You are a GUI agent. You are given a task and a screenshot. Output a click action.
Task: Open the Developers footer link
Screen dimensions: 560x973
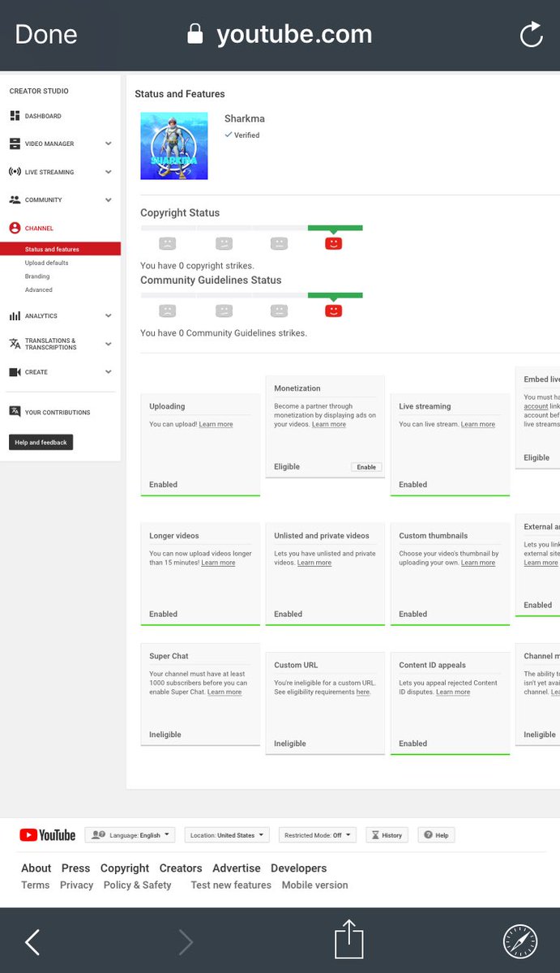pyautogui.click(x=299, y=868)
